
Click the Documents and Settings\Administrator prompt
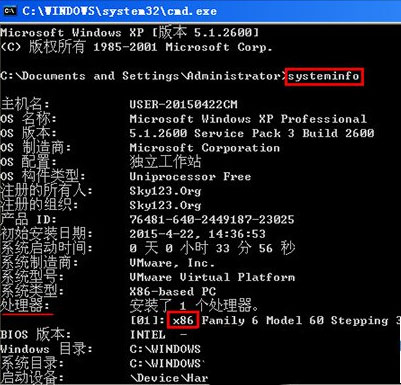point(144,76)
